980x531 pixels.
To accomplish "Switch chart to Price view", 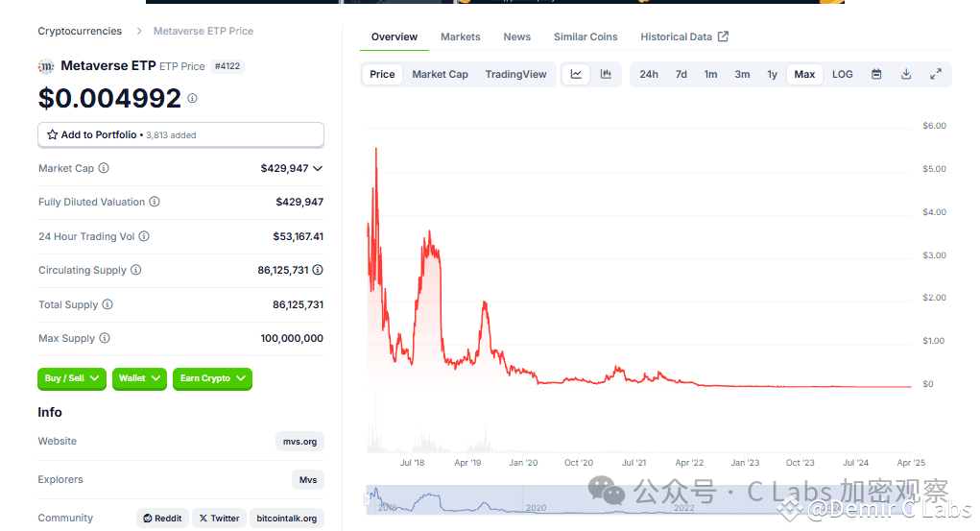I will (x=382, y=74).
